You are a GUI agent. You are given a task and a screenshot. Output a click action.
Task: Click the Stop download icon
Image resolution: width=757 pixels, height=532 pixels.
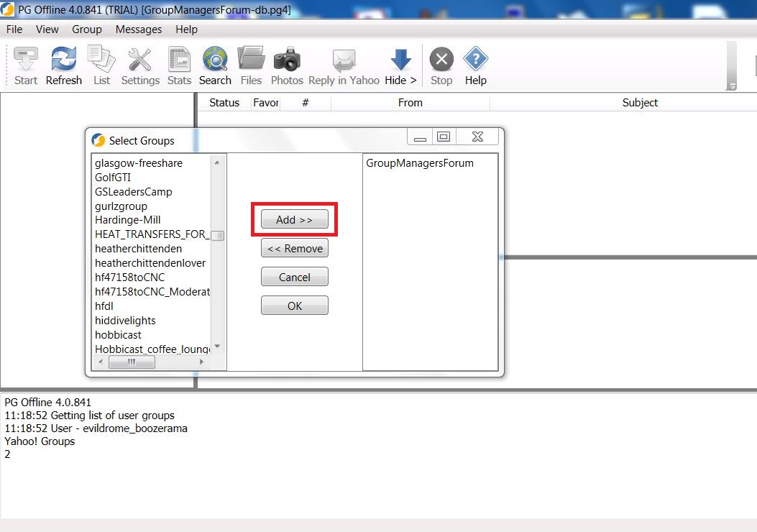(441, 65)
